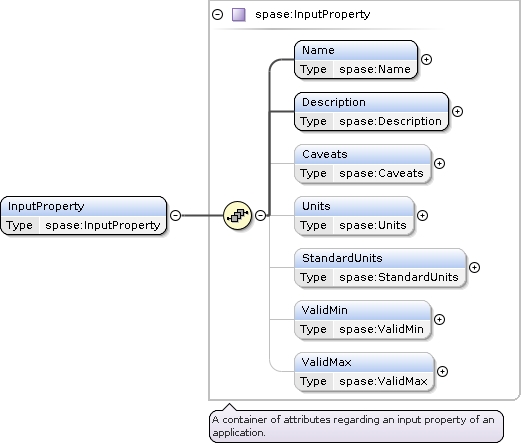
Task: Click the yellow sequence compositor icon
Action: [x=237, y=215]
